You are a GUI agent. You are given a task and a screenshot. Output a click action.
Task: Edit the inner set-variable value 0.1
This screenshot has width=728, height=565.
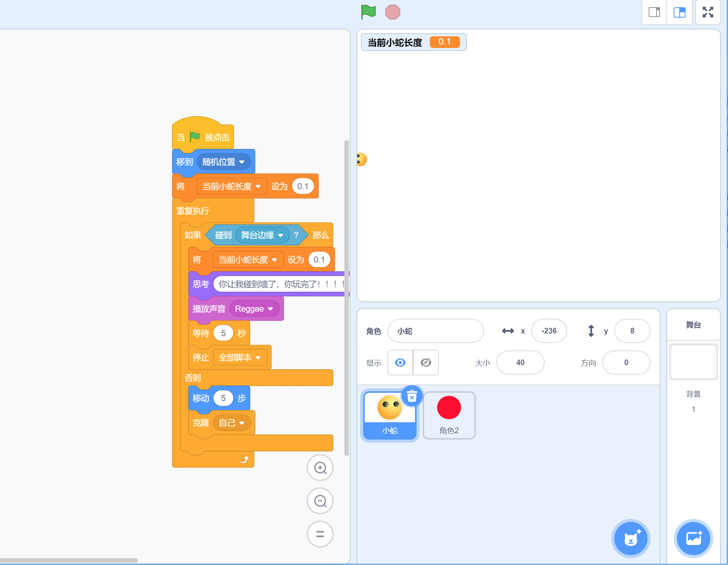pyautogui.click(x=319, y=260)
